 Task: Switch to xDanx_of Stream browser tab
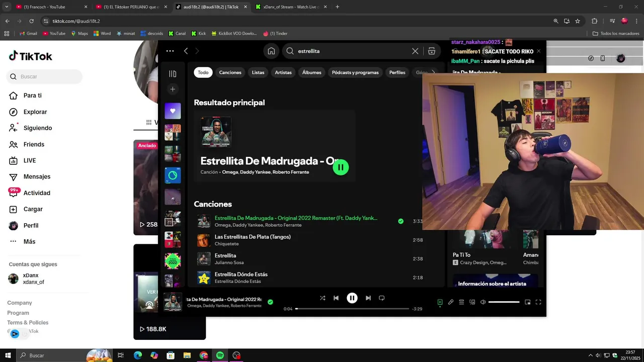[291, 7]
